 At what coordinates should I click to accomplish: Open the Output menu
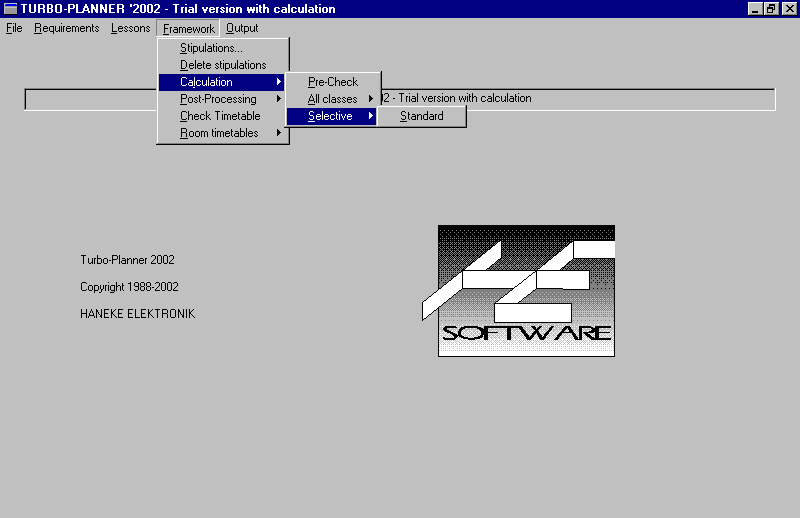tap(242, 28)
